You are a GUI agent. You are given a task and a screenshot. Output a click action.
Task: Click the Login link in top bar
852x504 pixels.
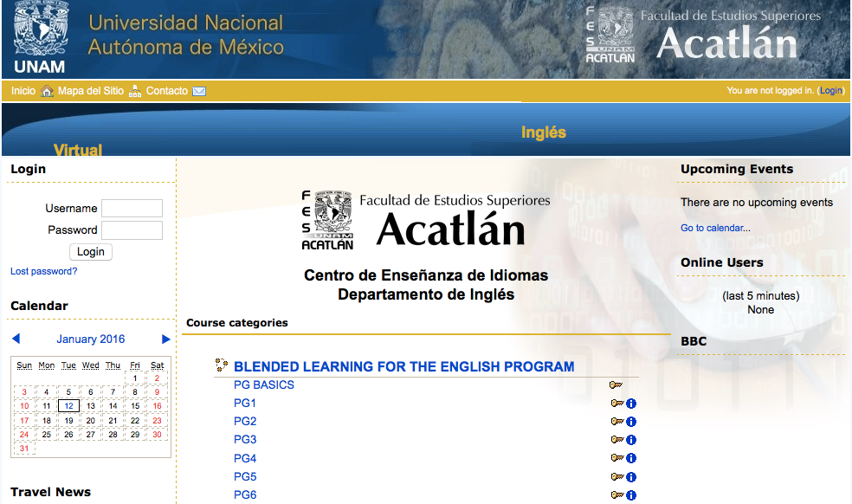(831, 90)
